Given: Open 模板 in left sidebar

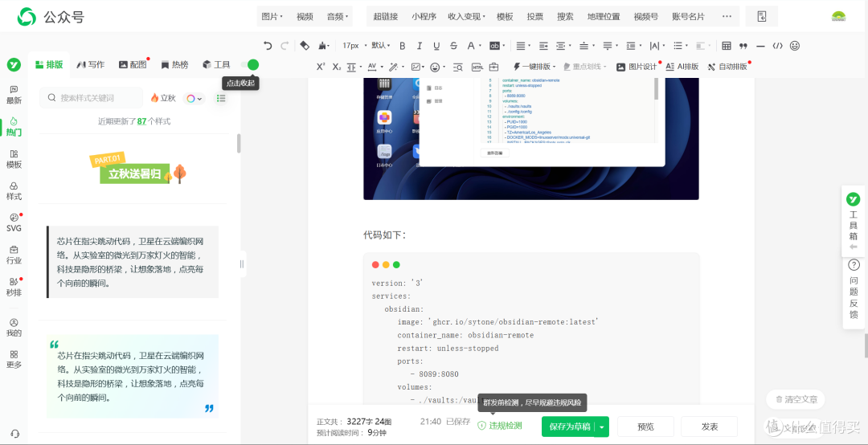Looking at the screenshot, I should click(14, 159).
